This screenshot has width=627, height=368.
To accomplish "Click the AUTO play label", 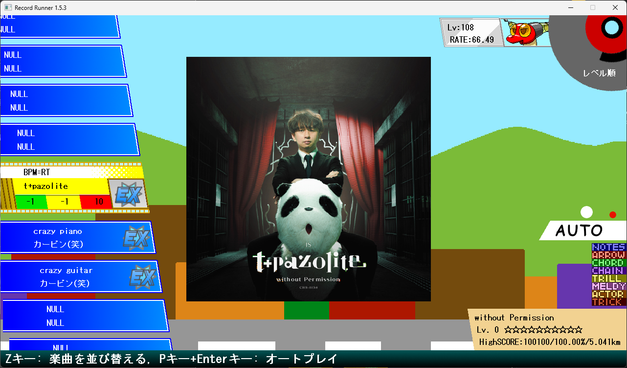I will pos(579,230).
